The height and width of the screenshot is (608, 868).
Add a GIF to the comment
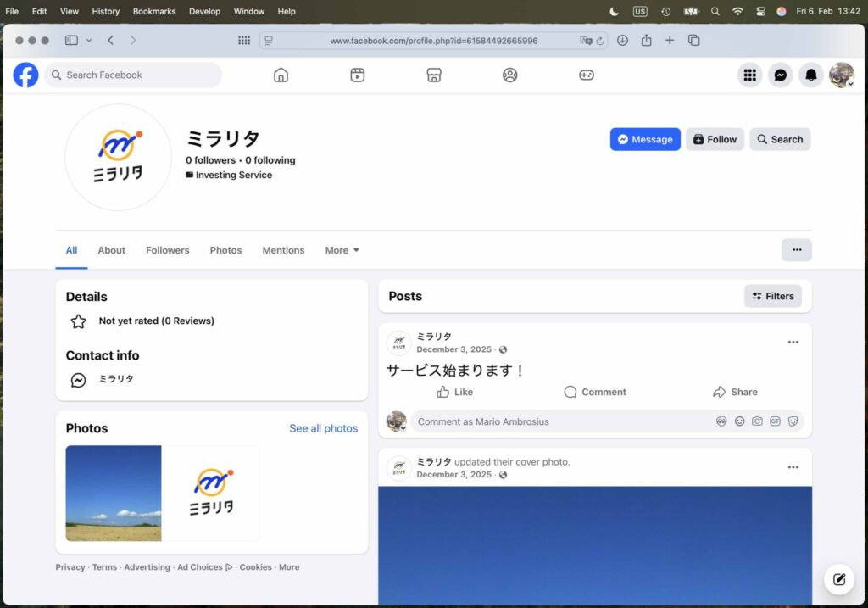pyautogui.click(x=775, y=421)
